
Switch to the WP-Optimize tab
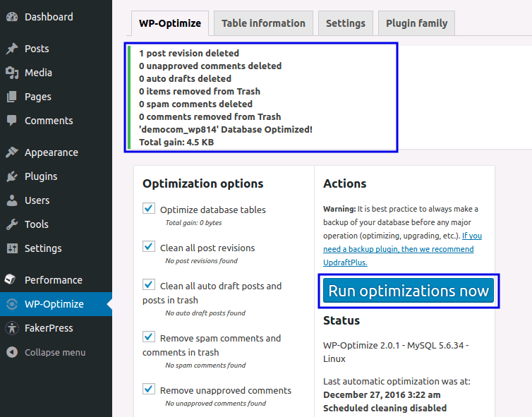coord(170,23)
